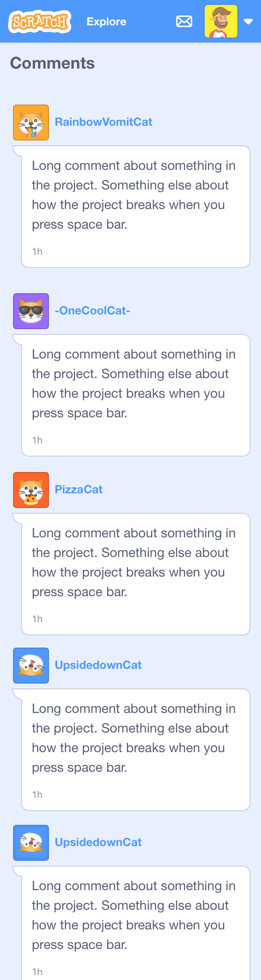The image size is (261, 980).
Task: Click the Comments heading
Action: pyautogui.click(x=52, y=63)
